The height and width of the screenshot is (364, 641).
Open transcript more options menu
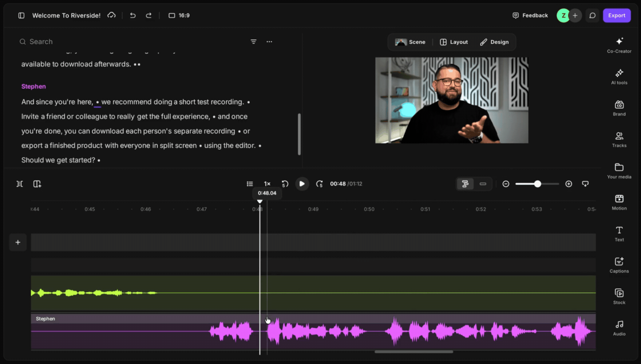(269, 41)
